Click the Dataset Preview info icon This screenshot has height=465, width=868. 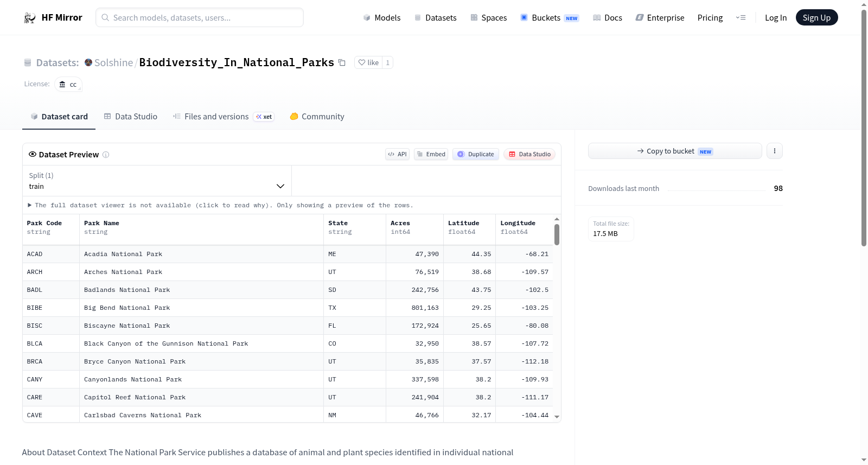106,155
